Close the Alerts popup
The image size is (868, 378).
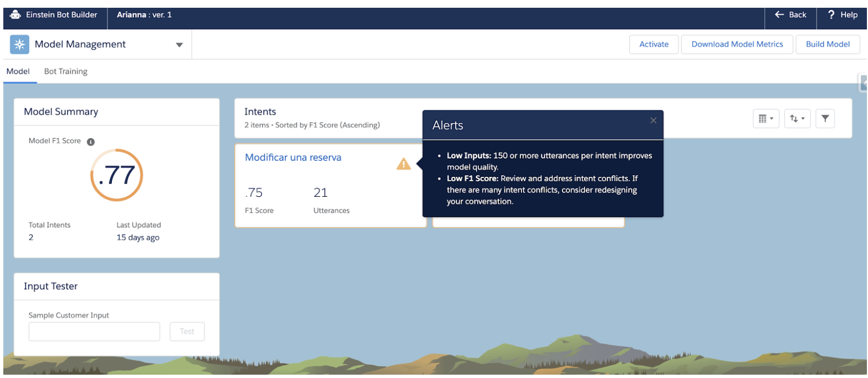coord(653,120)
